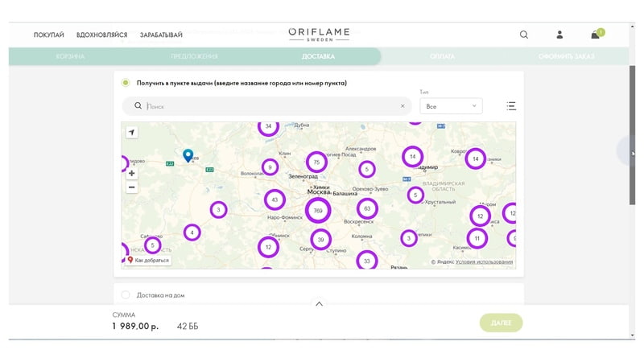Open the Тип dropdown showing Все
The image size is (644, 362).
pos(451,106)
